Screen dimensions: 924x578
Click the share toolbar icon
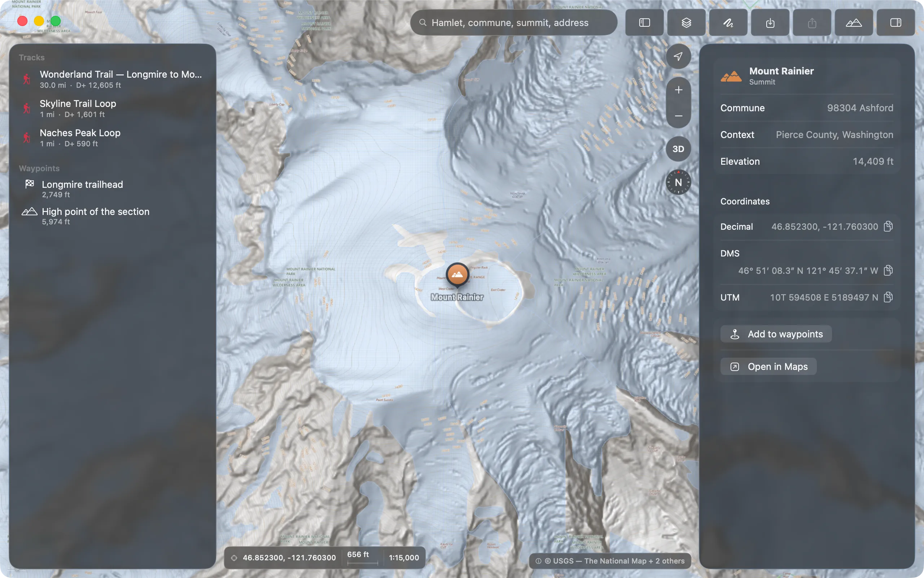pyautogui.click(x=812, y=22)
